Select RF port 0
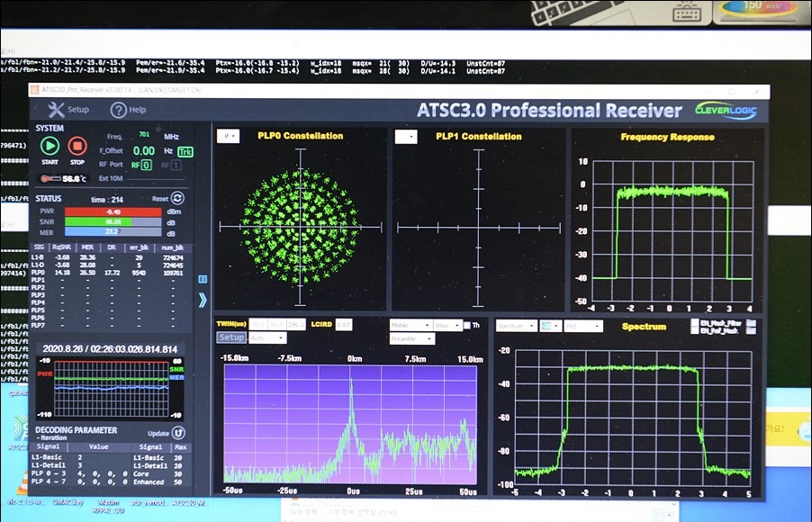The image size is (812, 522). coord(147,166)
